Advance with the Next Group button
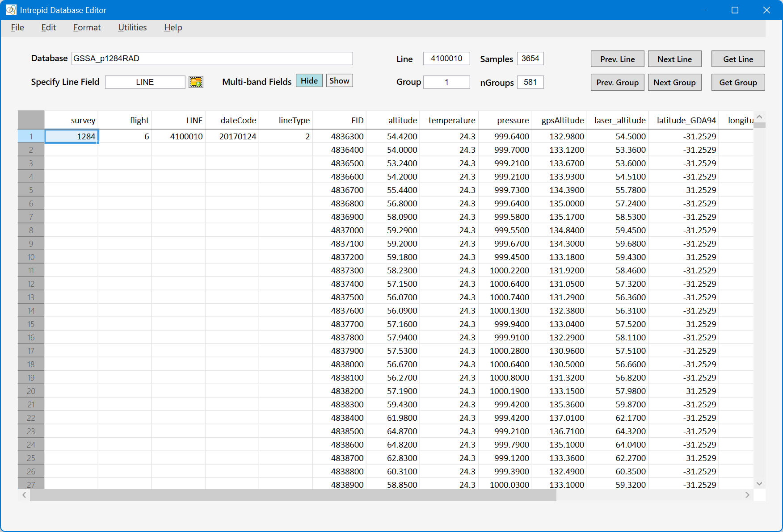This screenshot has width=783, height=532. tap(675, 82)
